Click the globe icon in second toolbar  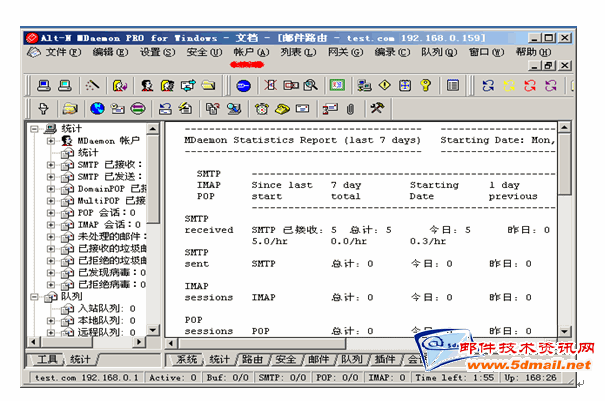tap(97, 108)
